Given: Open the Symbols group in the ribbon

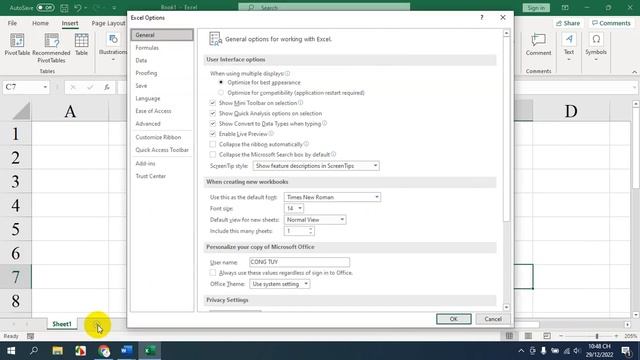Looking at the screenshot, I should 596,47.
